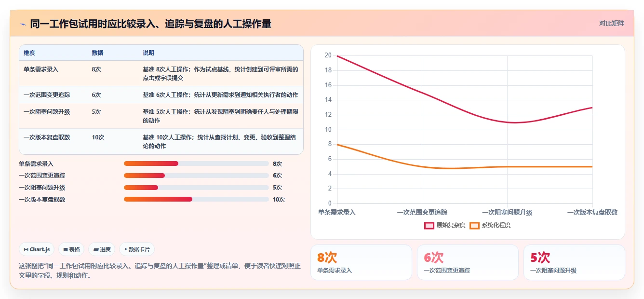This screenshot has height=299, width=644.
Task: Click the red line's starting point at 20
Action: (337, 56)
